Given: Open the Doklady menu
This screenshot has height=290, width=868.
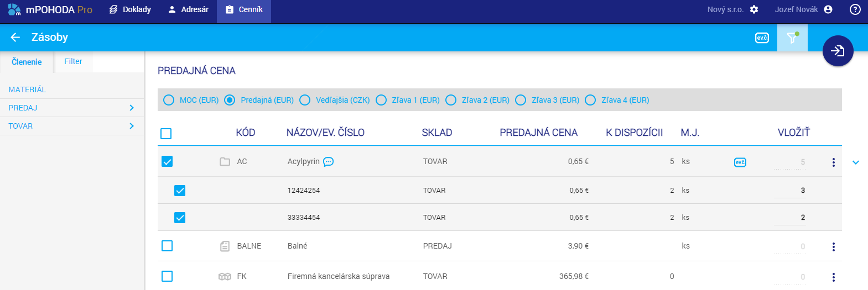Looking at the screenshot, I should (130, 9).
